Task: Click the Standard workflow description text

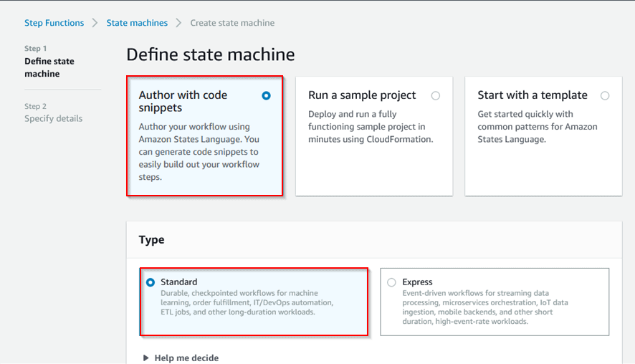Action: [247, 302]
